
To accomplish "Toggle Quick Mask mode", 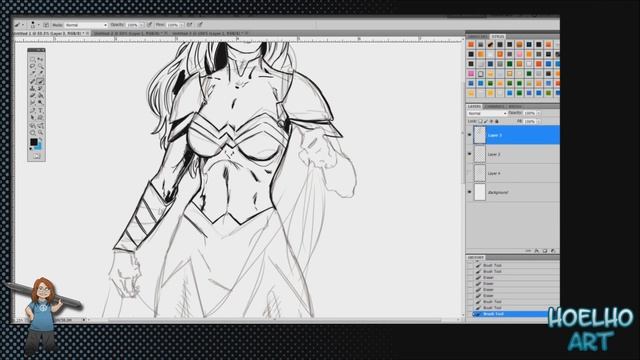I will 37,156.
